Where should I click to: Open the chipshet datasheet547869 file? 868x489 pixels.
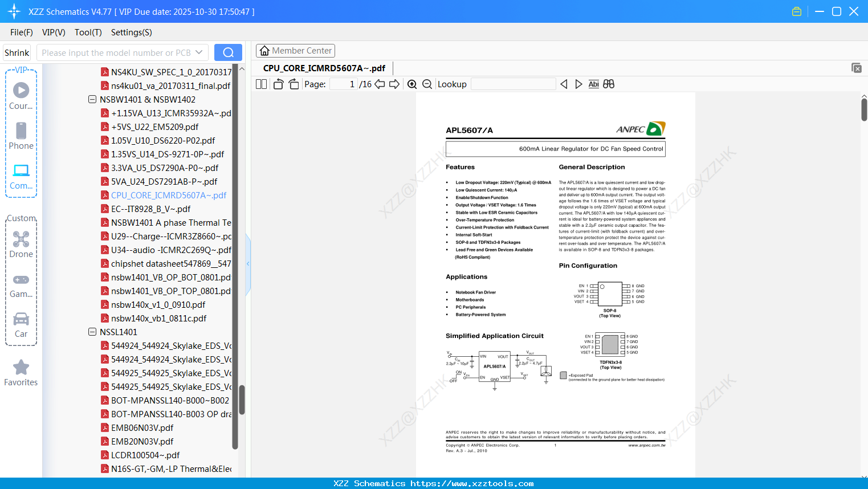pos(166,263)
